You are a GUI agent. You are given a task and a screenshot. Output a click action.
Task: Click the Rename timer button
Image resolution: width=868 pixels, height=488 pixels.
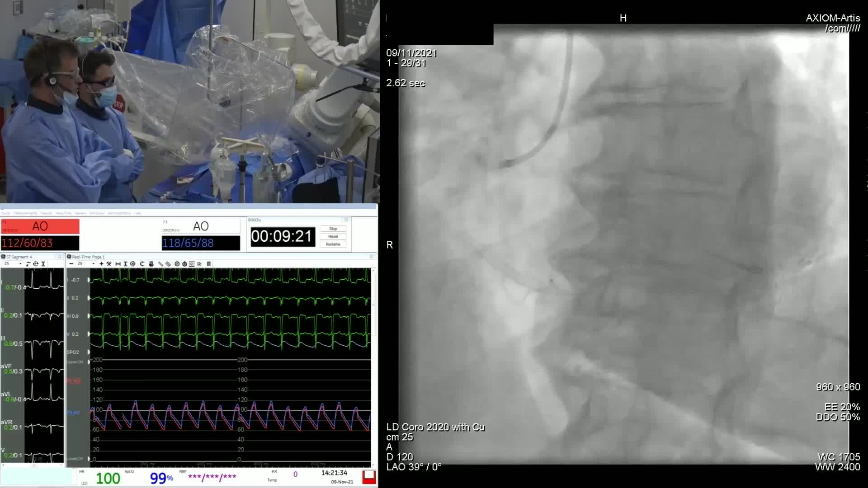click(333, 244)
